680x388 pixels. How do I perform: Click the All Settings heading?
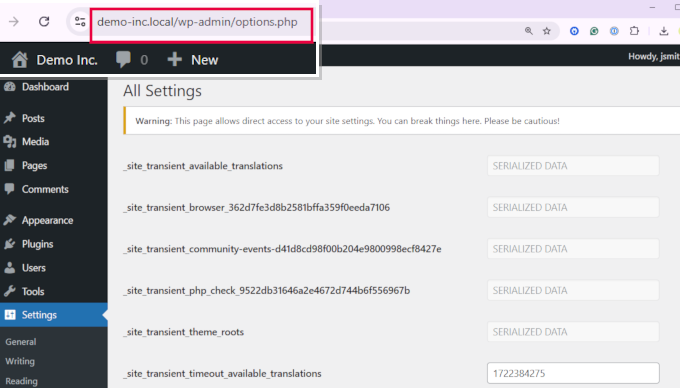click(x=162, y=91)
